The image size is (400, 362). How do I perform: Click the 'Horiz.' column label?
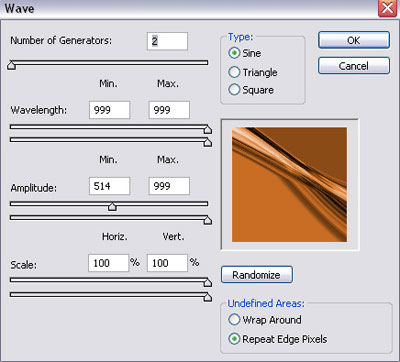click(115, 237)
